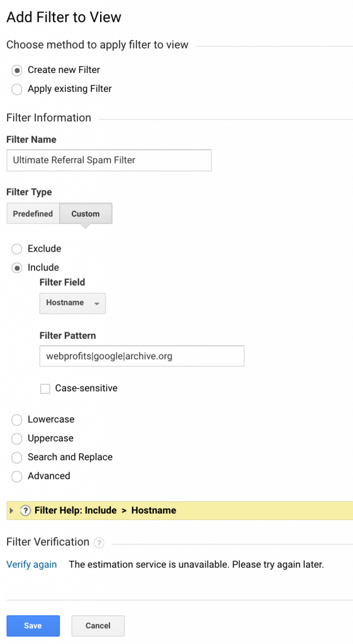Save the filter with the Save button
Image resolution: width=353 pixels, height=644 pixels.
click(33, 626)
